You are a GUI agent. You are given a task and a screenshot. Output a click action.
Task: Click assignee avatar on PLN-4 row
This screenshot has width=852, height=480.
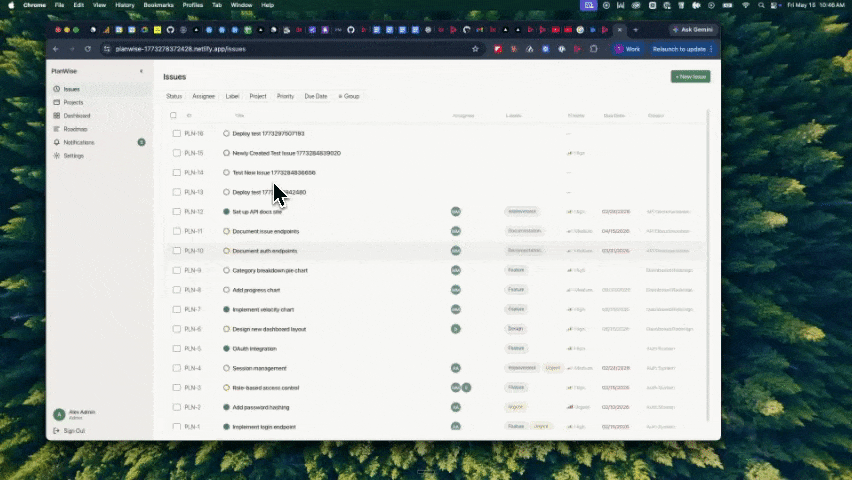pyautogui.click(x=456, y=368)
